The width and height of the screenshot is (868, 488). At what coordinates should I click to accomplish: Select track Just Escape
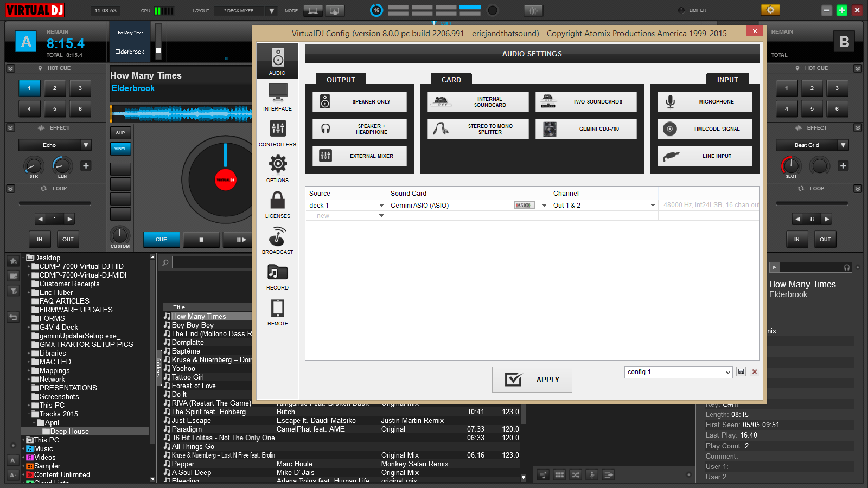[191, 421]
